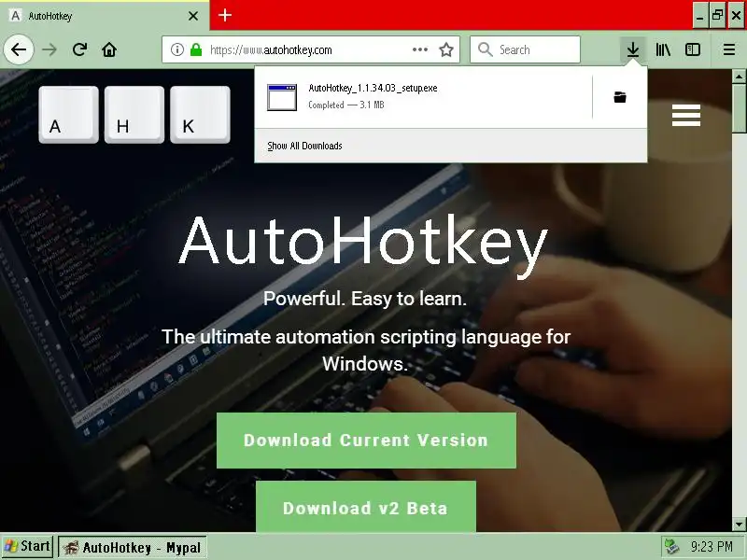Open the Windows Start menu

click(x=27, y=546)
